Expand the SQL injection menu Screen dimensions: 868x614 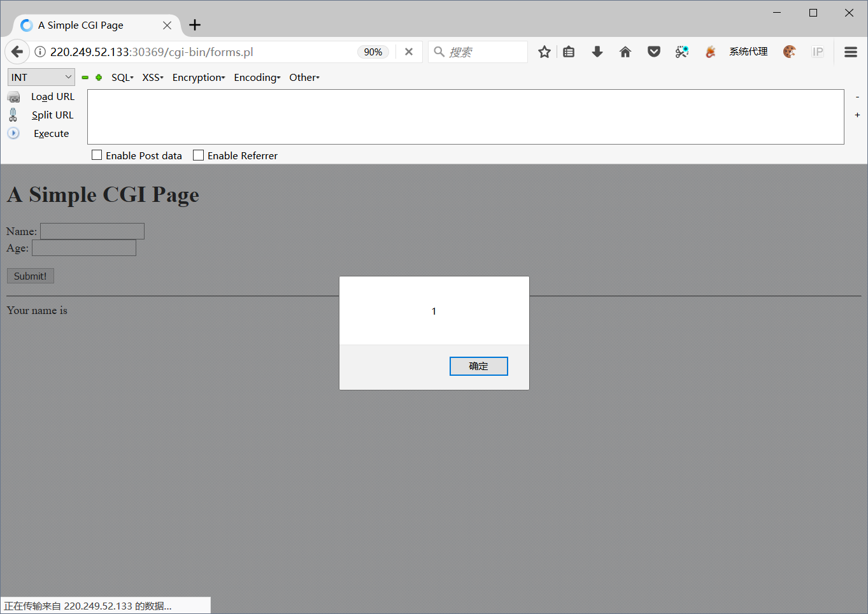(x=122, y=77)
